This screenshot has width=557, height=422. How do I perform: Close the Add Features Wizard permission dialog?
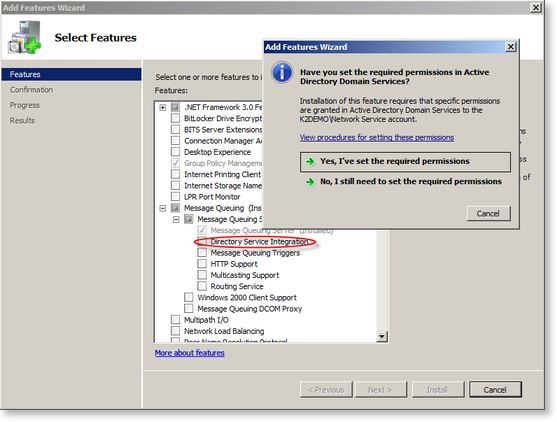510,47
